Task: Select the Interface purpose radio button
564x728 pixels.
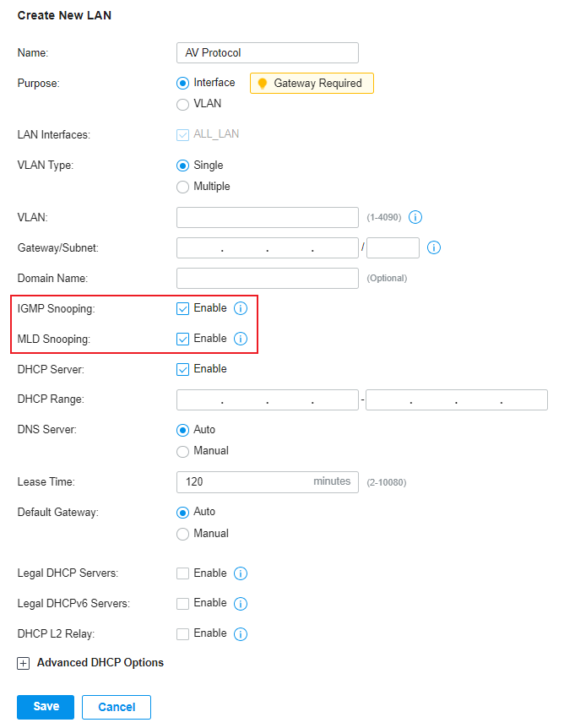Action: [x=183, y=83]
